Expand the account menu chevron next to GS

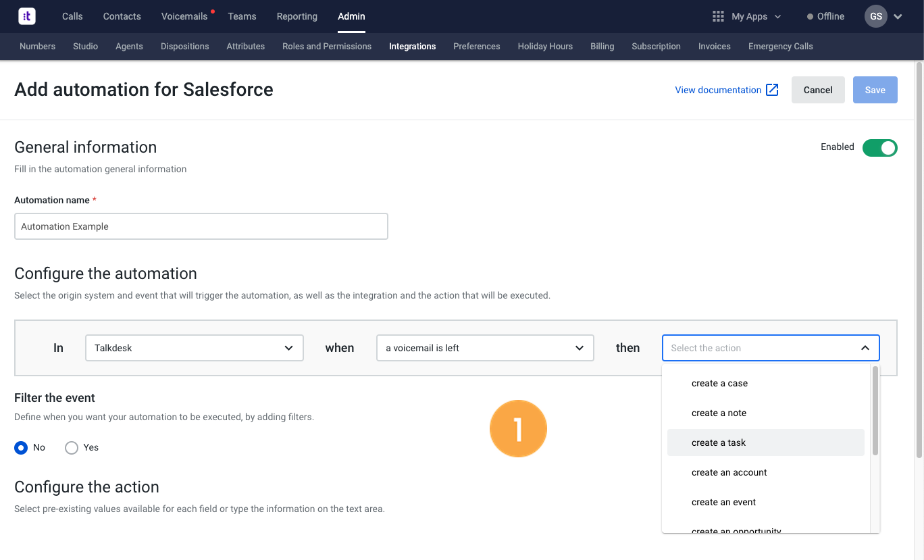pyautogui.click(x=898, y=17)
